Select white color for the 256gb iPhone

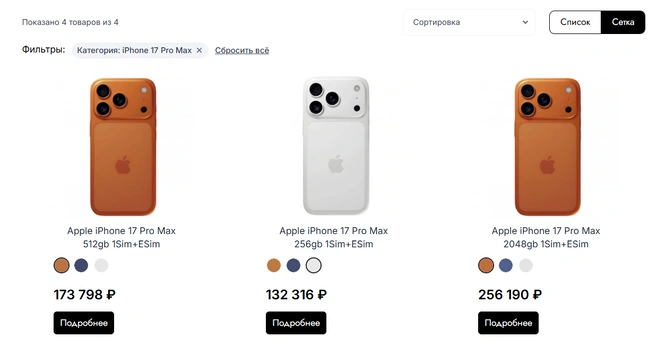click(313, 265)
